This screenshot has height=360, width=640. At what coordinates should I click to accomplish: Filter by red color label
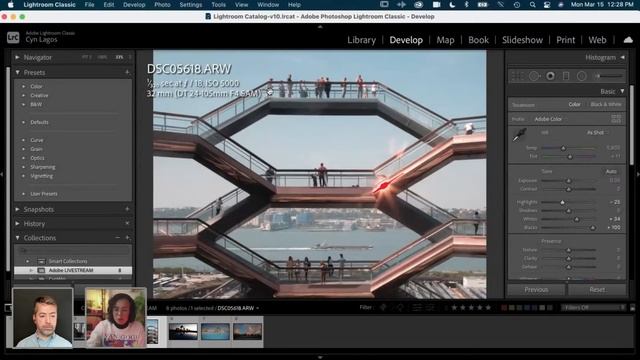click(504, 308)
